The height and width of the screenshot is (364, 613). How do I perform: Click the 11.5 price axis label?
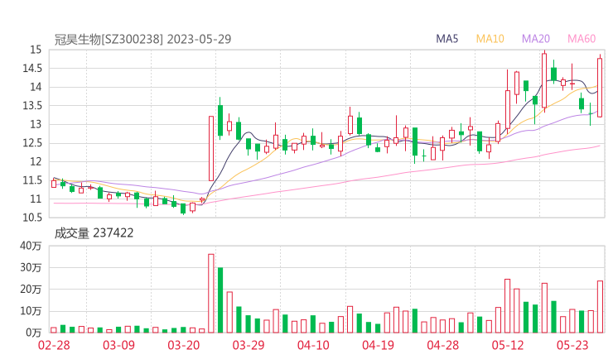pos(32,180)
